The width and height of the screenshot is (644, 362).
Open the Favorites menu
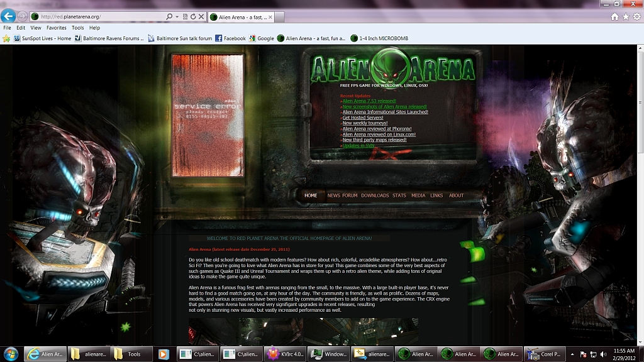pos(56,28)
